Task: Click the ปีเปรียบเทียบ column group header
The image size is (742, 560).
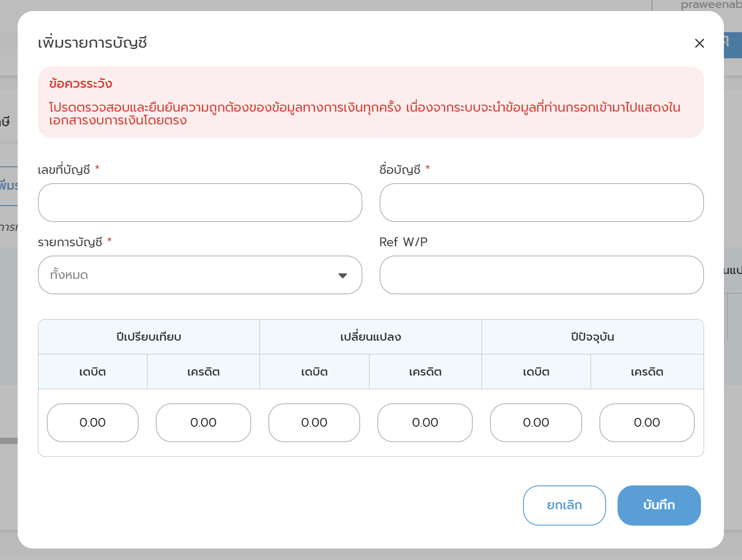Action: point(149,337)
